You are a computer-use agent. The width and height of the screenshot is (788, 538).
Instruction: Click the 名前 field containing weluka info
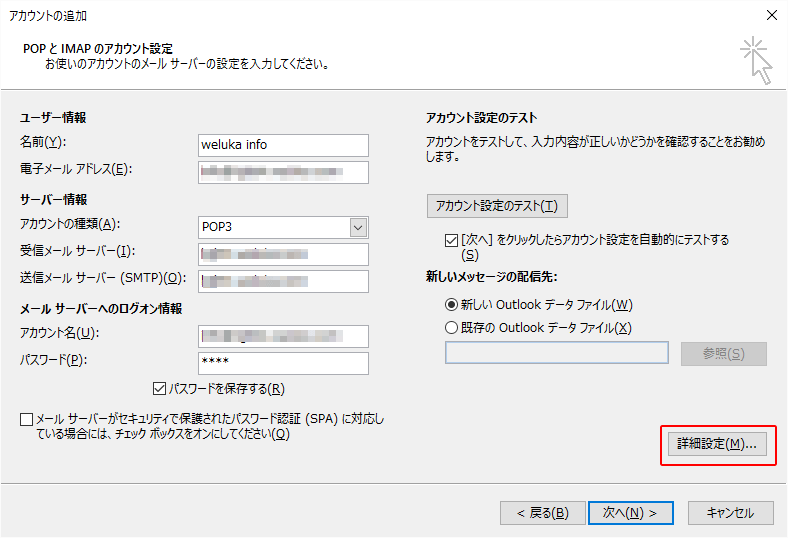283,145
